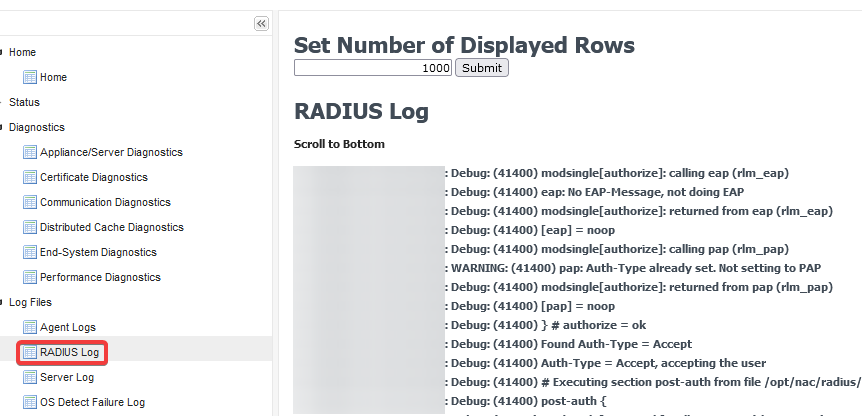Follow the Scroll to Bottom link

[339, 144]
